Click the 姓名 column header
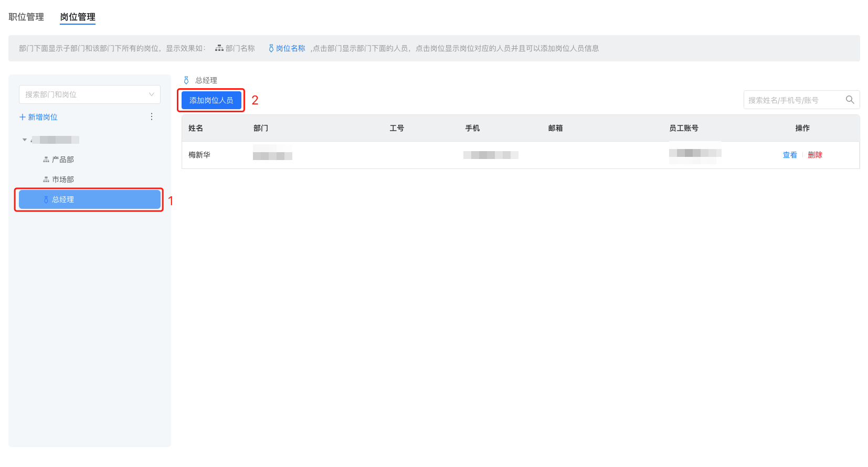 coord(196,128)
